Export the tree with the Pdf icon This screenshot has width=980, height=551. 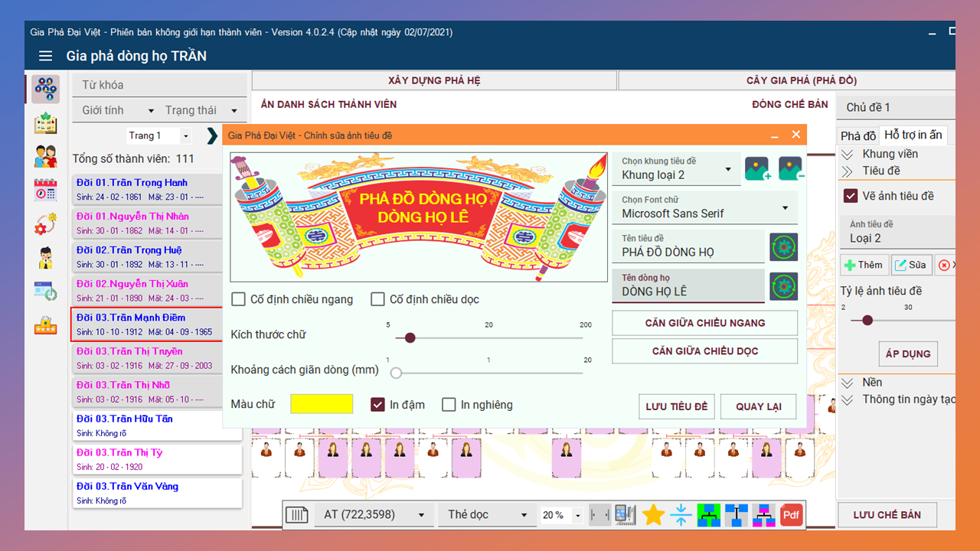pos(791,515)
